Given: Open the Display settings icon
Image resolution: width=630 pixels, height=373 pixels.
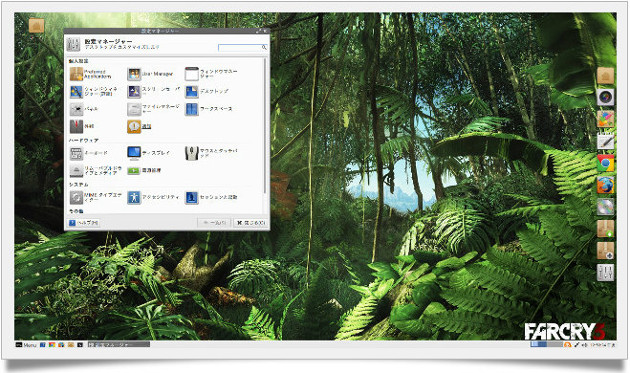Looking at the screenshot, I should coord(134,153).
